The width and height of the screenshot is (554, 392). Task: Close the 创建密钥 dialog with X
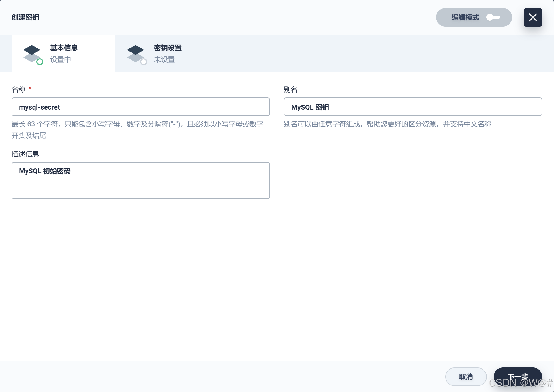533,17
